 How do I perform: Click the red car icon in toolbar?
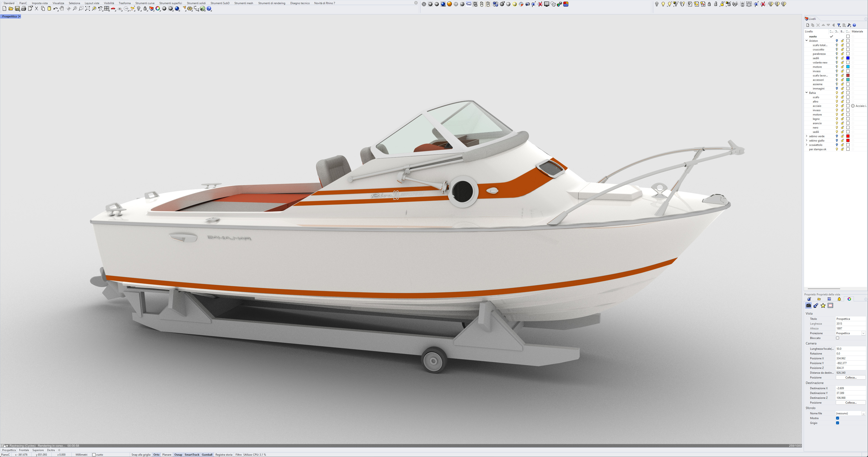pyautogui.click(x=113, y=9)
